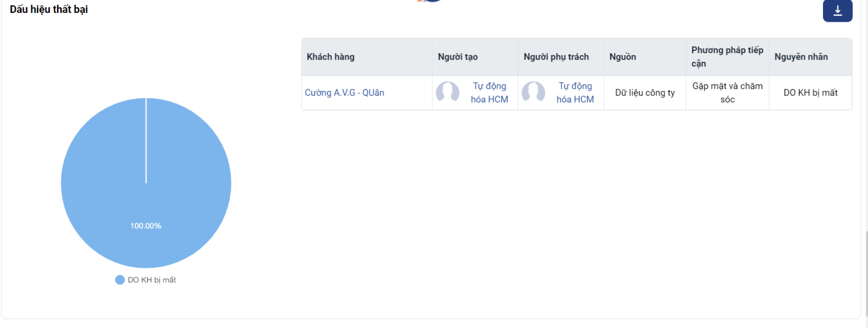Open Tự động hóa HCM link under Người phụ trách

575,93
